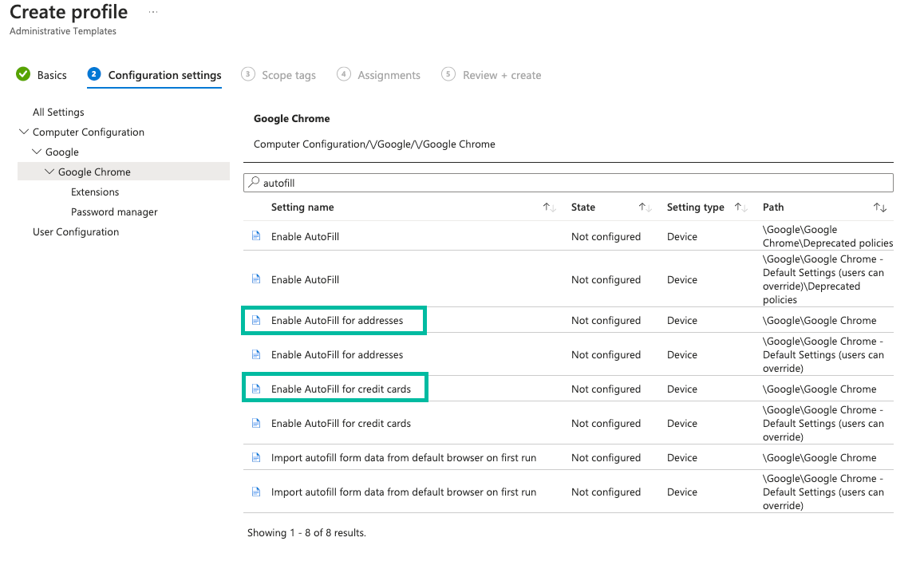Click inside the autofill search field
This screenshot has width=924, height=569.
[x=479, y=182]
